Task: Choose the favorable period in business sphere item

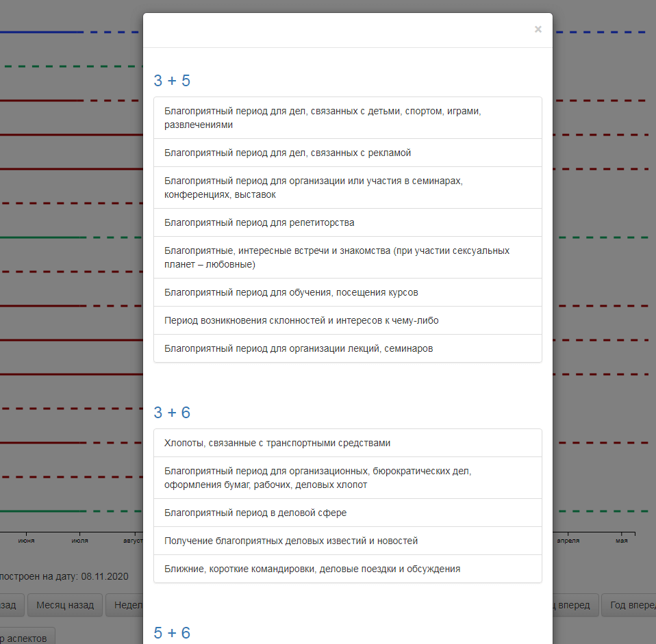Action: [347, 513]
